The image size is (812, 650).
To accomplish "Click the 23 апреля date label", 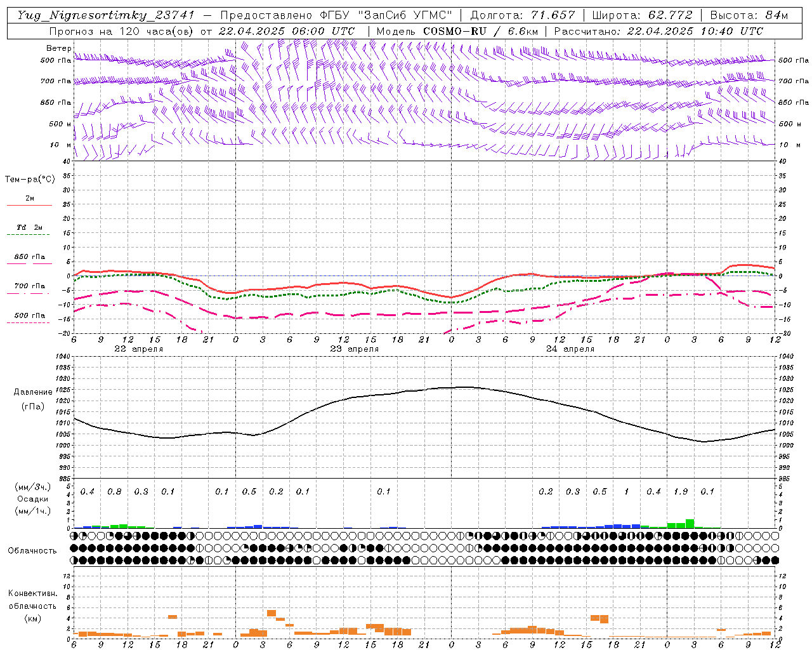I will 354,349.
